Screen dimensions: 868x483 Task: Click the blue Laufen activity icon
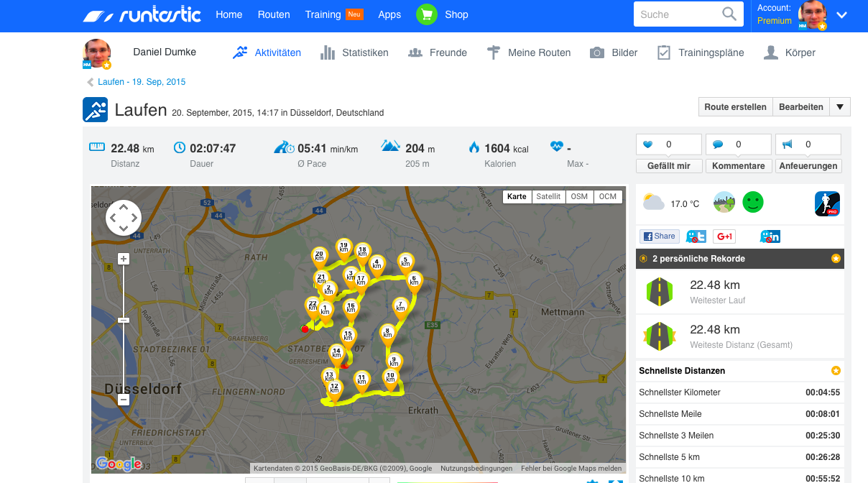point(95,110)
